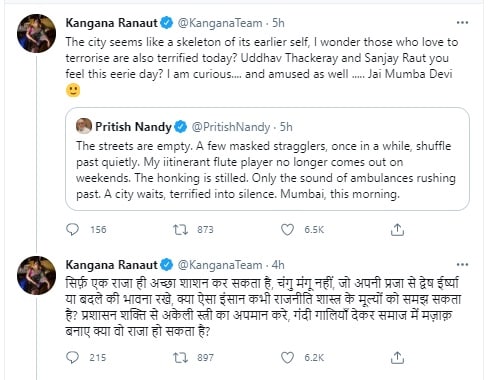Open the 5h timestamp on first tweet
Viewport: 488px width, 380px height.
[278, 23]
